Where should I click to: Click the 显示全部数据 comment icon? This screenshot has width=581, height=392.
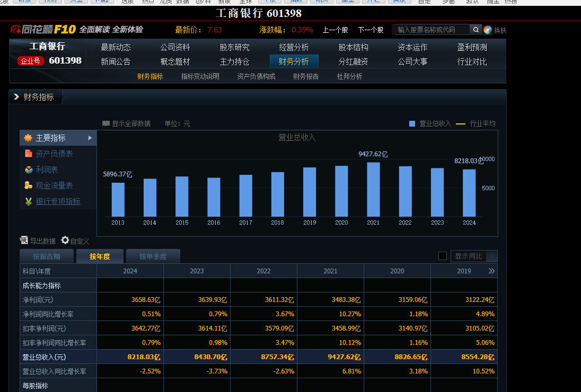[x=106, y=123]
